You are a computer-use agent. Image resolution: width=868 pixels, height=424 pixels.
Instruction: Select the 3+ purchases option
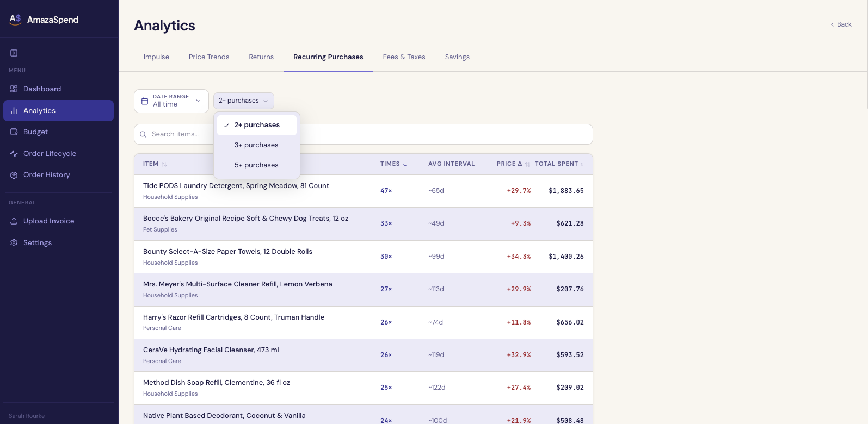tap(257, 145)
